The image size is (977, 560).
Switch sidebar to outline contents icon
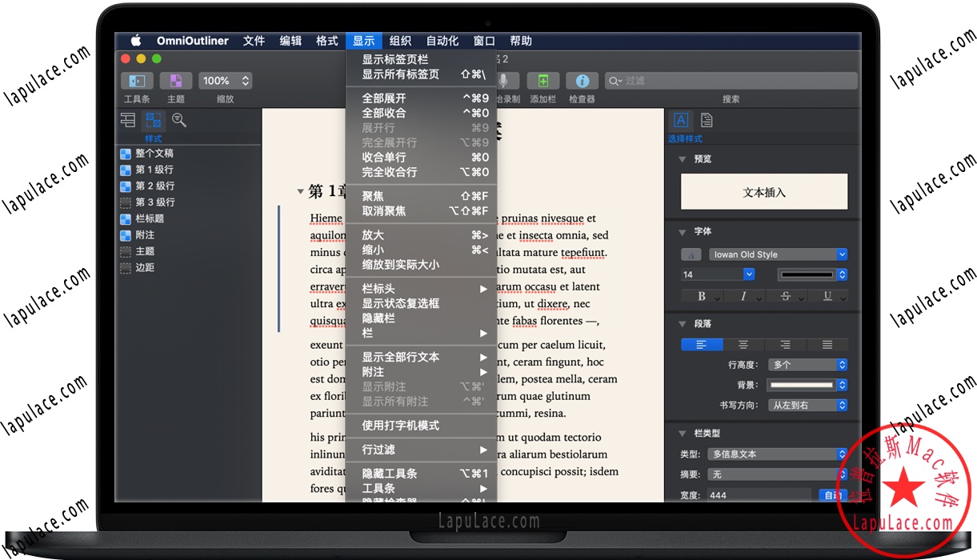point(128,120)
